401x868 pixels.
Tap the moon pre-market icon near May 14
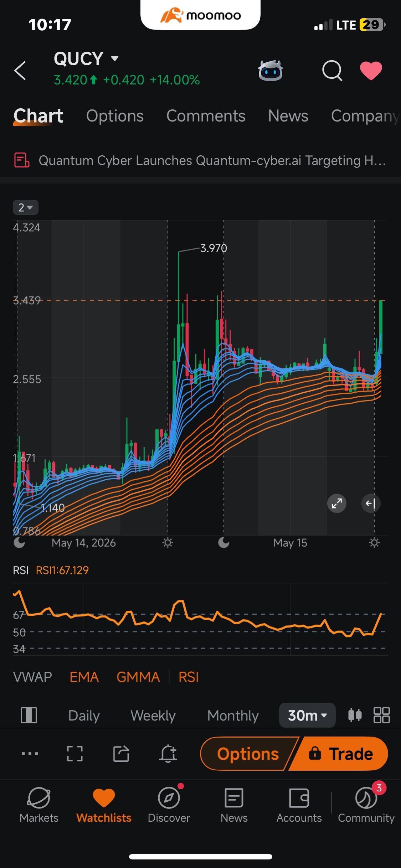pos(19,543)
